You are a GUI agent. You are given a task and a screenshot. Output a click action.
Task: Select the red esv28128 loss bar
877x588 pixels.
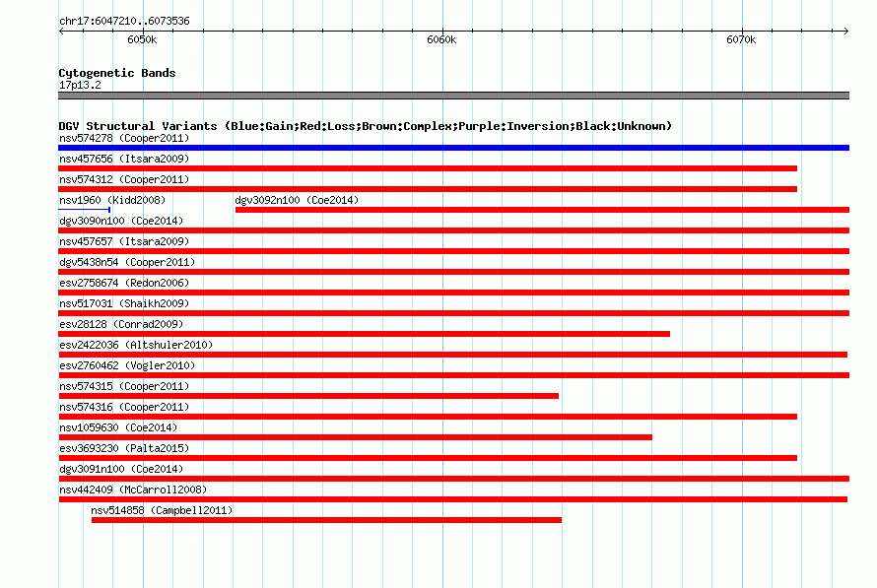click(x=365, y=334)
